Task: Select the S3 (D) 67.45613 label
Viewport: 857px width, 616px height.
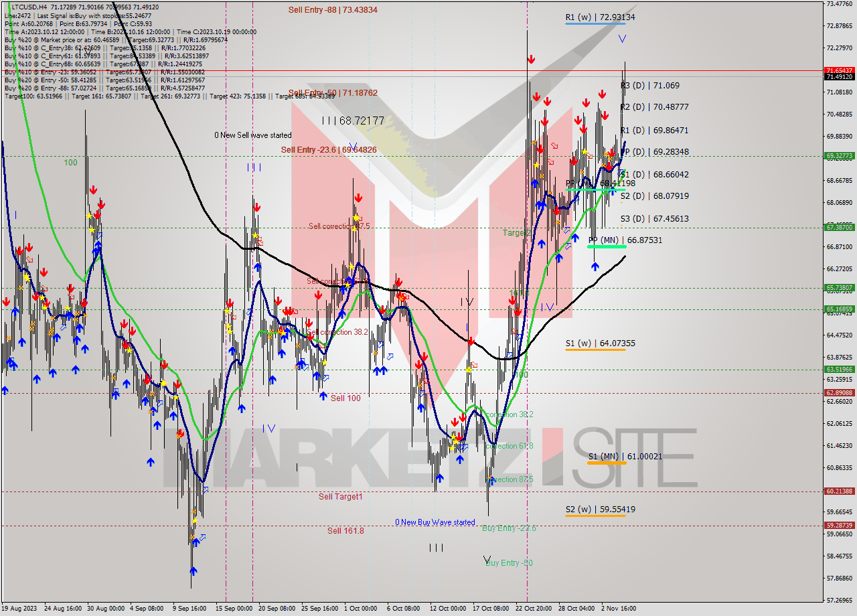Action: click(x=654, y=218)
